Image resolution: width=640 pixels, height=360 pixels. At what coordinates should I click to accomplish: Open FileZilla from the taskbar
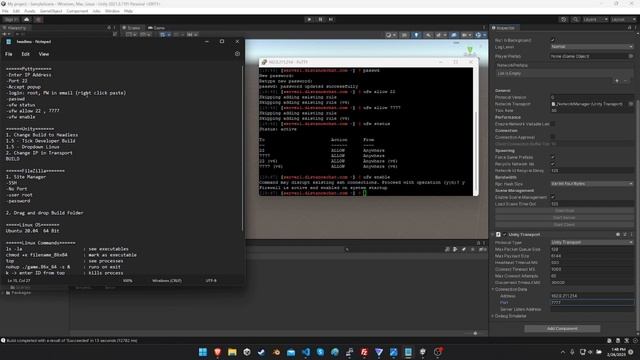(364, 352)
